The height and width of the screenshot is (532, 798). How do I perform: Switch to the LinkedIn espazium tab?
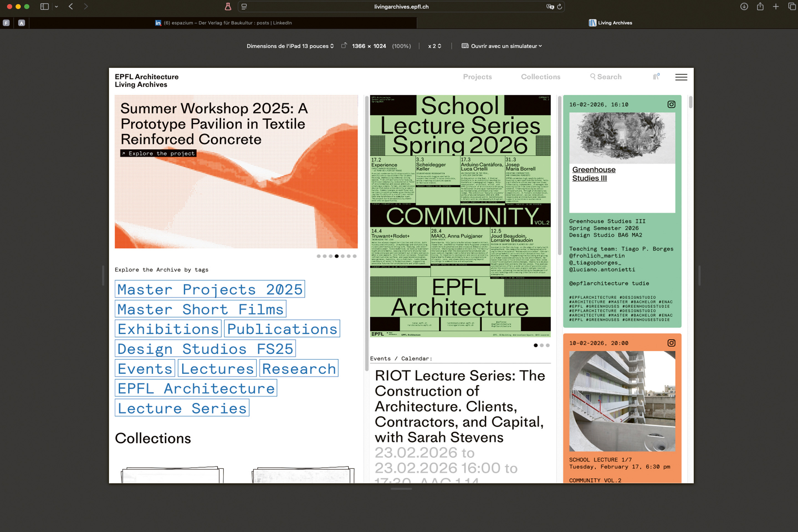tap(224, 23)
